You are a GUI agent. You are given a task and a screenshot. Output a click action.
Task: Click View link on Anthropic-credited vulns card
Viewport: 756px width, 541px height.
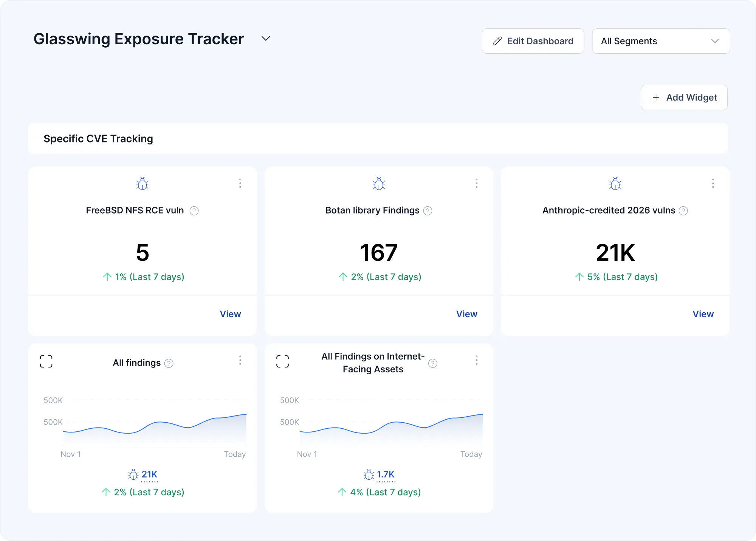(703, 314)
